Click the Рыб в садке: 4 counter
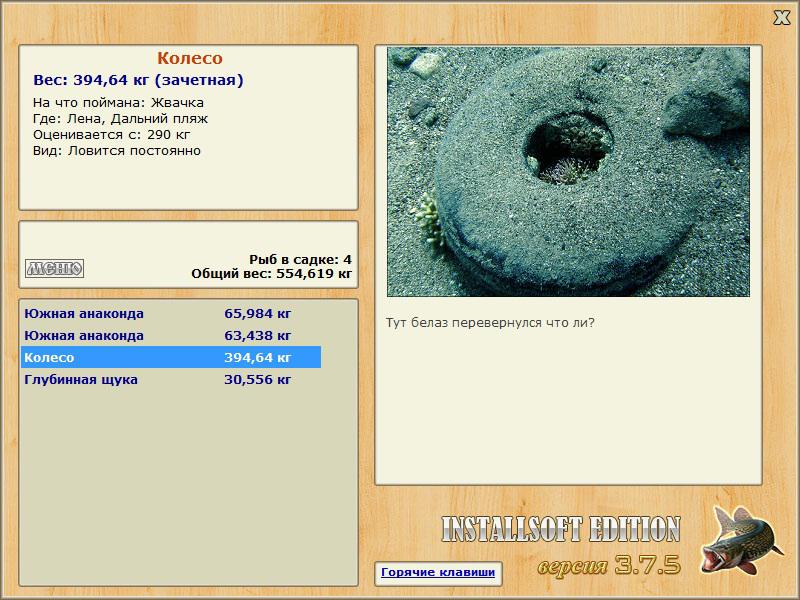The image size is (800, 600). pyautogui.click(x=301, y=260)
